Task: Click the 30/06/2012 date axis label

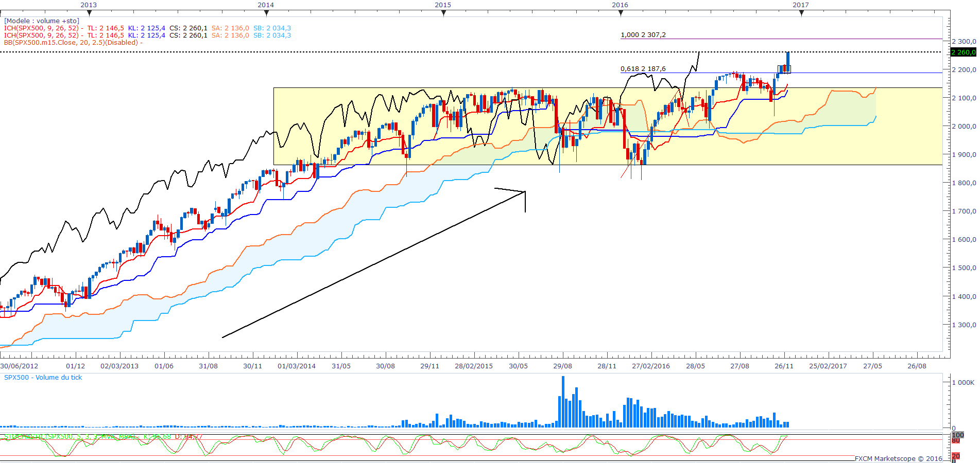Action: coord(19,366)
